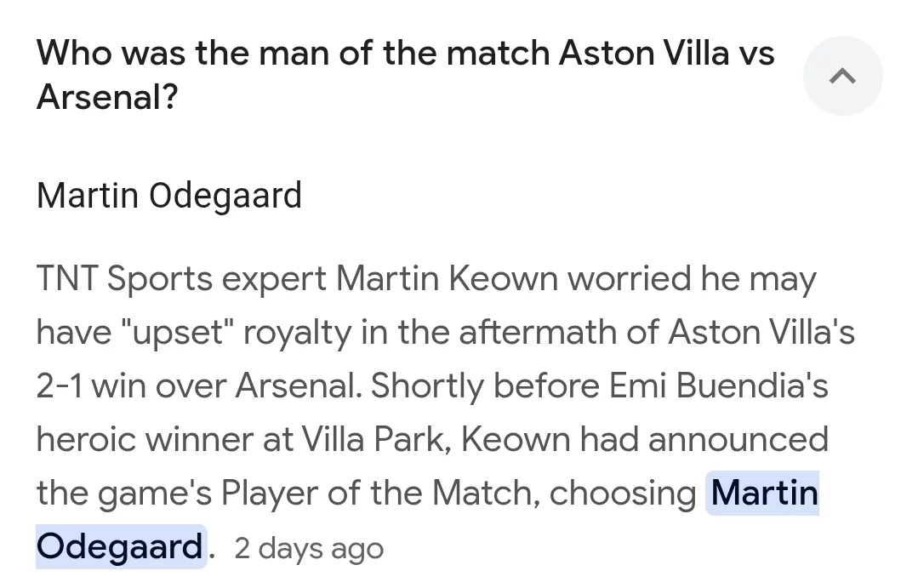Click the phrase 'Player of the Match'
Viewport: 918px width, 588px height.
374,493
